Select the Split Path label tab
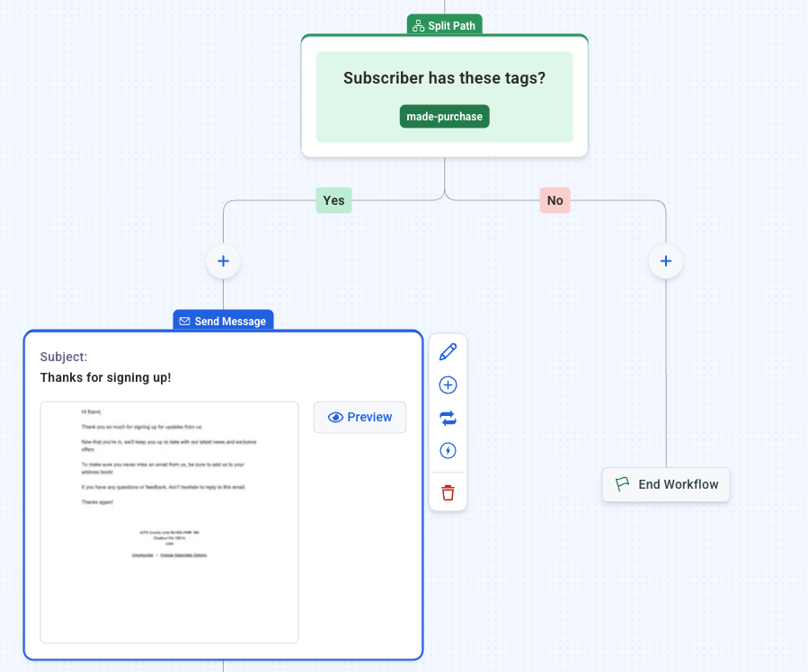Screen dimensions: 808x672 tap(444, 25)
